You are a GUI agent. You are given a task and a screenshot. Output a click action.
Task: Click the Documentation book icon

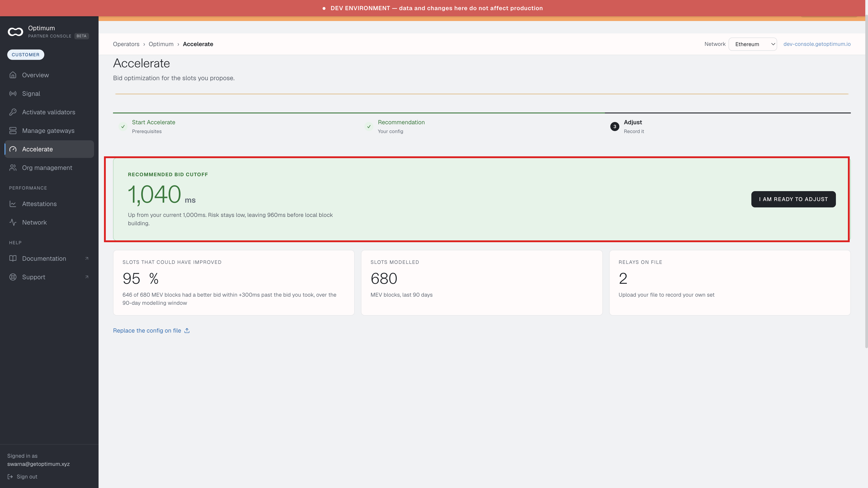coord(13,258)
